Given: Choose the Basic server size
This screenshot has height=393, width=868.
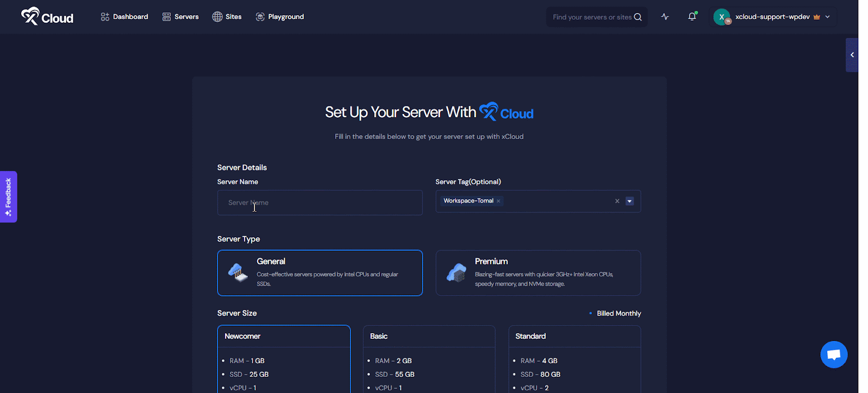Looking at the screenshot, I should point(429,359).
